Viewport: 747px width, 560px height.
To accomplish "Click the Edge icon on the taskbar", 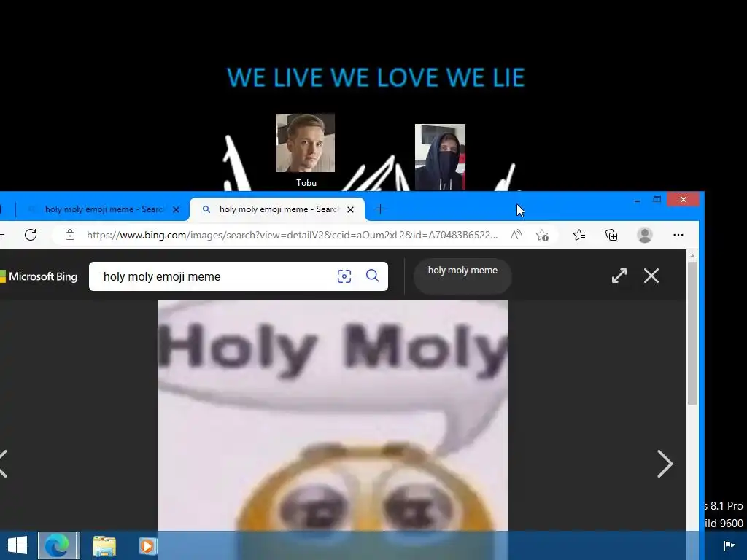I will [x=57, y=545].
